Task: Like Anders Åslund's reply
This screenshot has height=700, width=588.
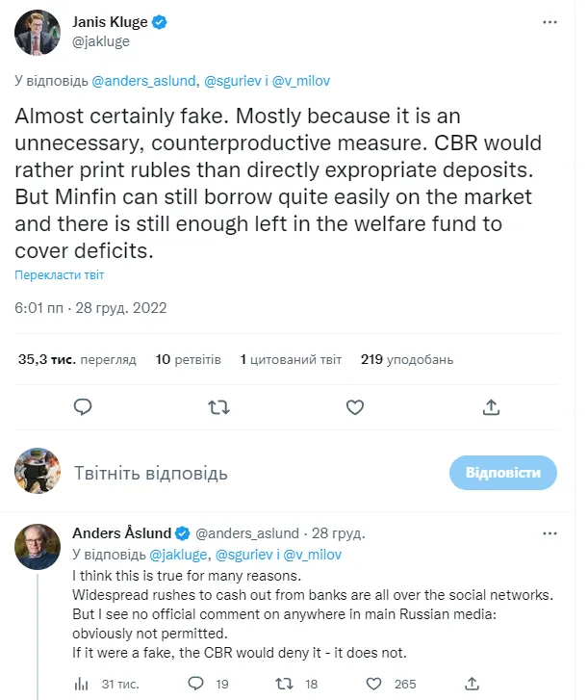Action: pos(374,684)
